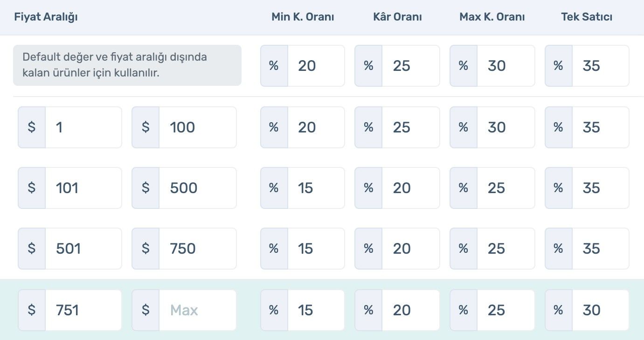Click the % icon beside Tek Satıcı value 30
This screenshot has width=644, height=340.
[558, 310]
